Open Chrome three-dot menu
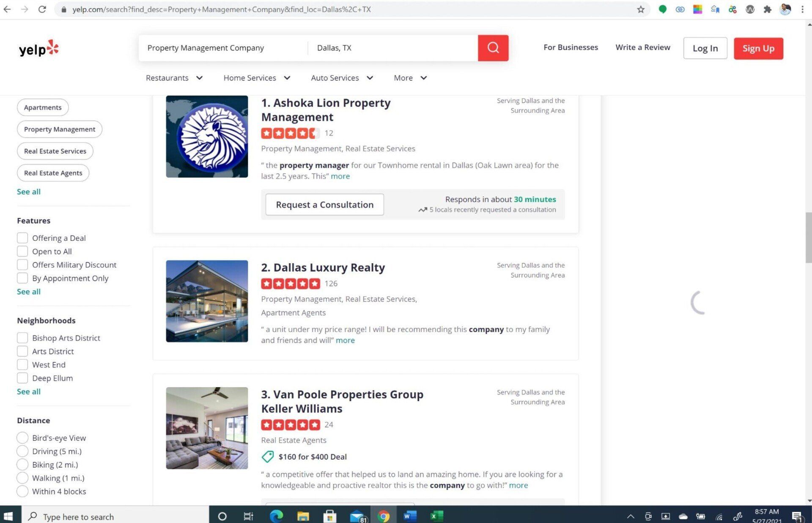This screenshot has height=523, width=812. point(802,9)
